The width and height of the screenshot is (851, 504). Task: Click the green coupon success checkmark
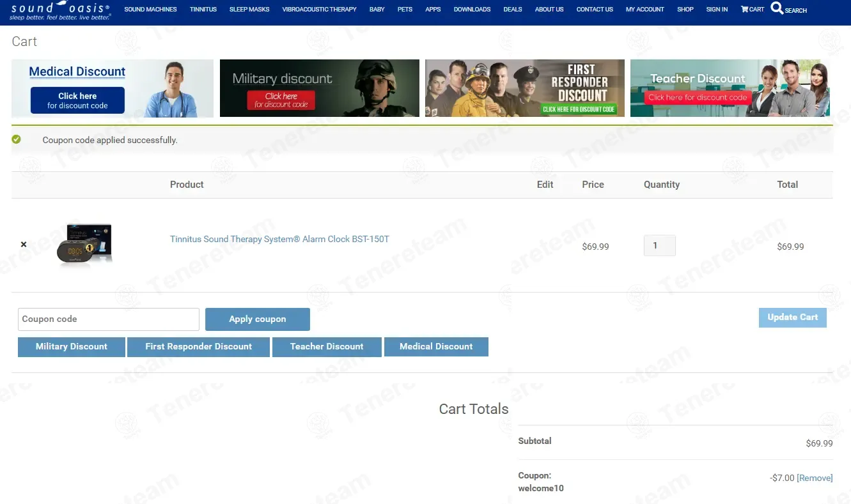(x=16, y=139)
